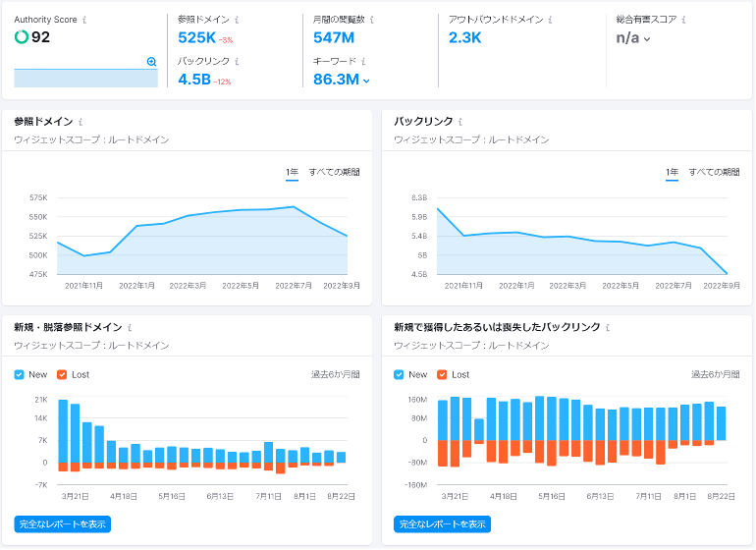Switch バックリンク chart to すべての期間

pyautogui.click(x=714, y=173)
